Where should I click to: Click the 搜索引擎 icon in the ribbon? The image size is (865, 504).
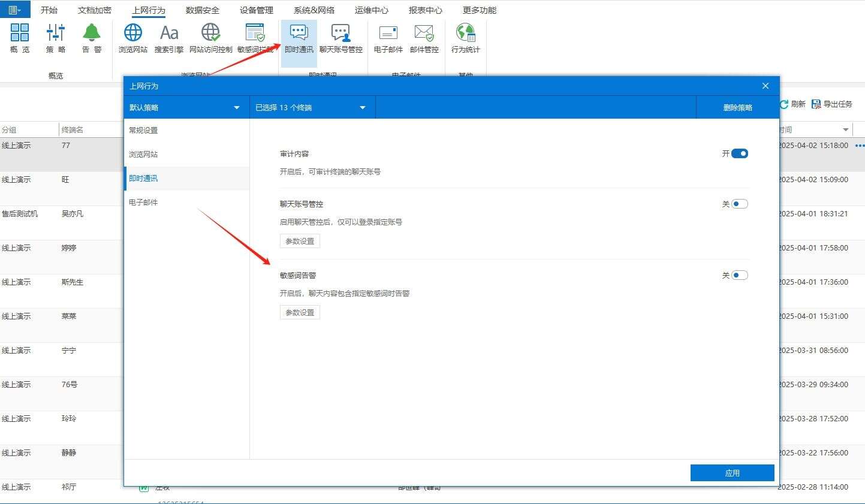pyautogui.click(x=168, y=38)
